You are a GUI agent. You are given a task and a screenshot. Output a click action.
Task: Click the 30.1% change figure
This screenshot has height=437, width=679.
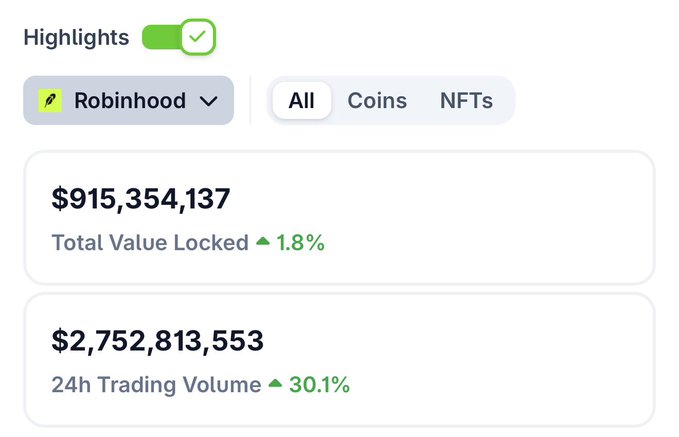(319, 385)
